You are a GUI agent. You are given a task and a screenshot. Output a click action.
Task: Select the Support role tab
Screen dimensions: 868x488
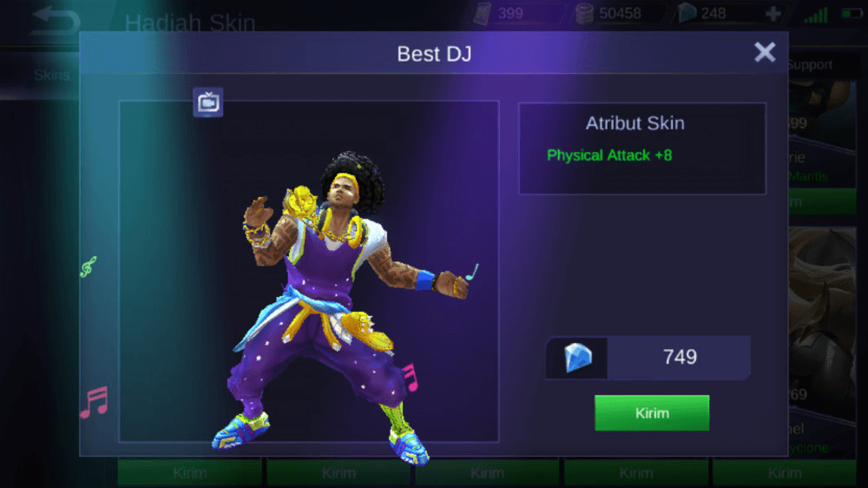(810, 65)
